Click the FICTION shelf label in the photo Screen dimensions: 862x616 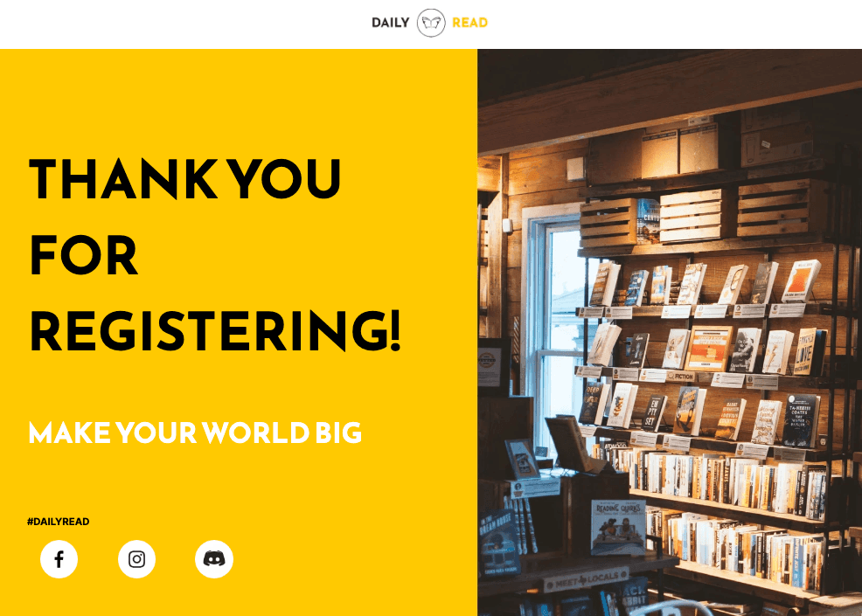[682, 377]
